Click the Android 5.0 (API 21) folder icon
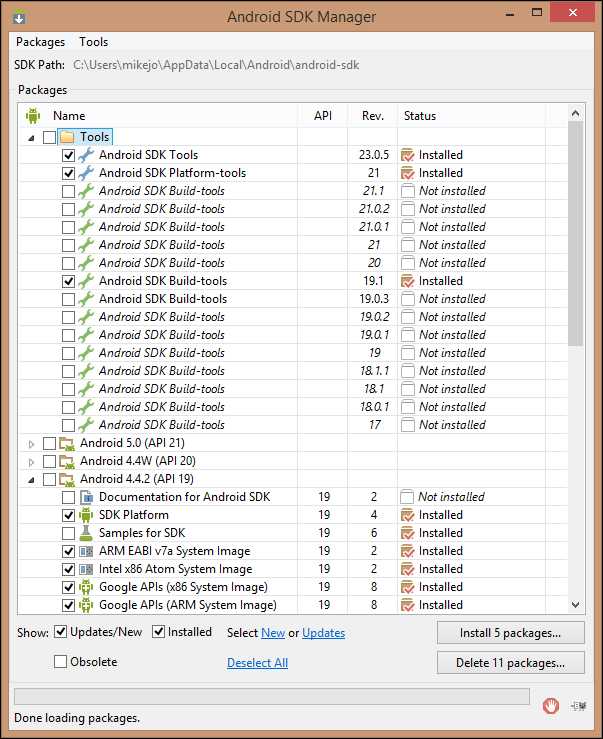 click(67, 443)
